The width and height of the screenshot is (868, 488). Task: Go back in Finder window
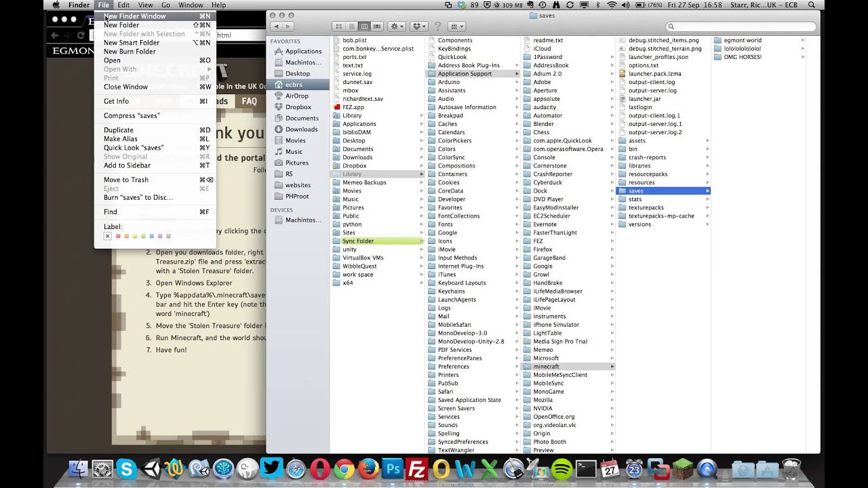[276, 26]
